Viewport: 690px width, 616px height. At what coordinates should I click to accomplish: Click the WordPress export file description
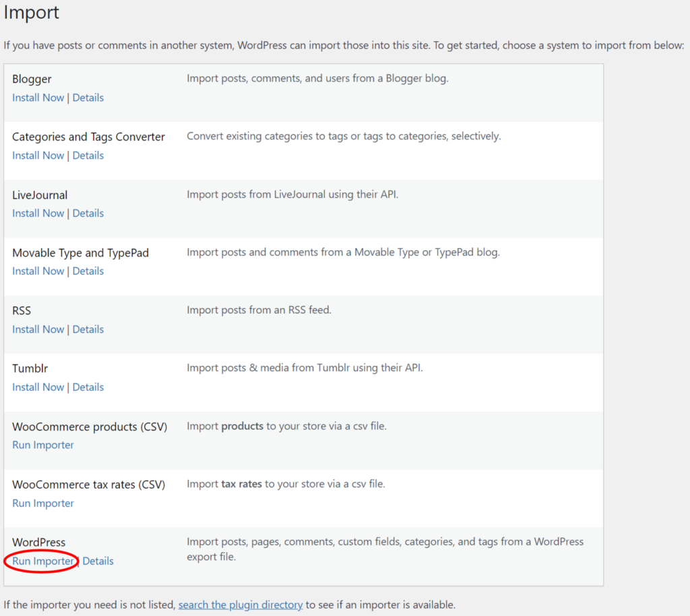coord(385,549)
